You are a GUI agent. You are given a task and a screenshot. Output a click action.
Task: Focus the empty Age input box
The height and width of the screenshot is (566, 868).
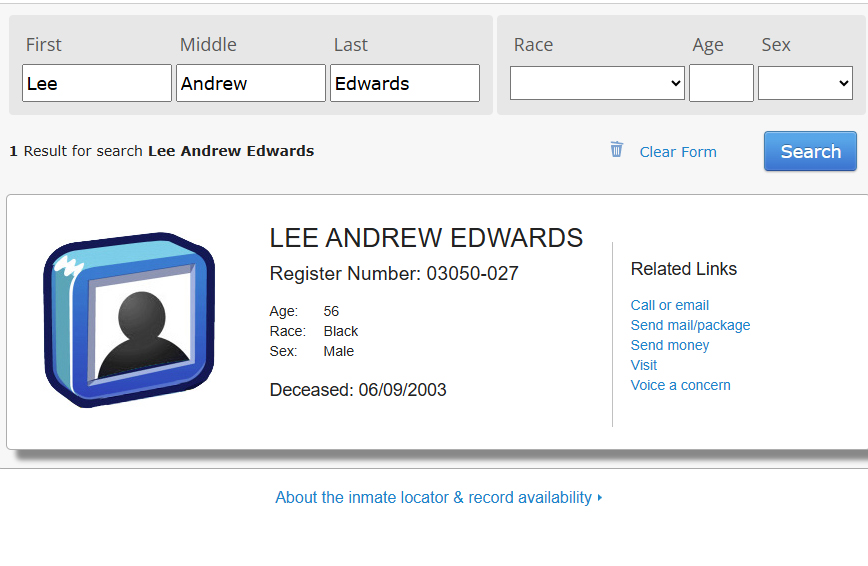click(x=721, y=84)
